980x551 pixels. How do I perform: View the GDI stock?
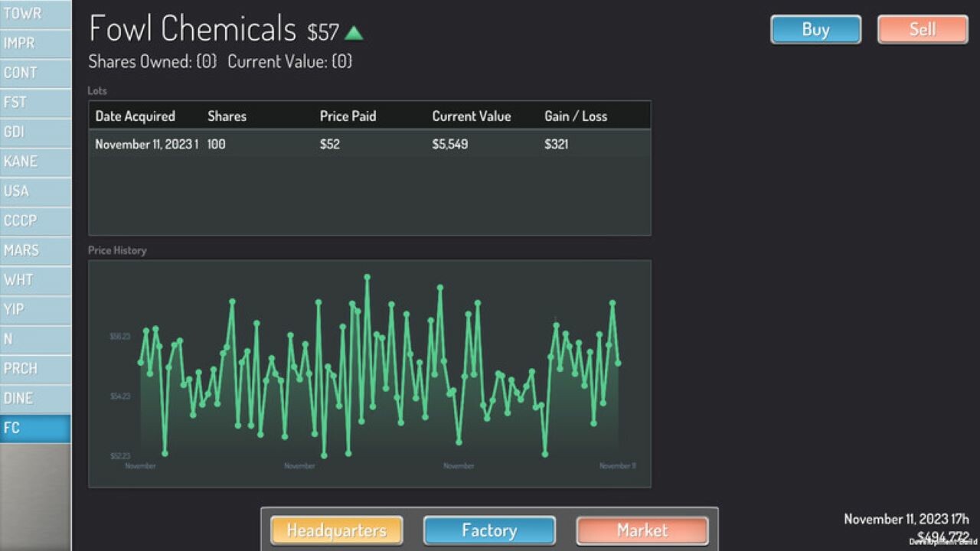(35, 132)
